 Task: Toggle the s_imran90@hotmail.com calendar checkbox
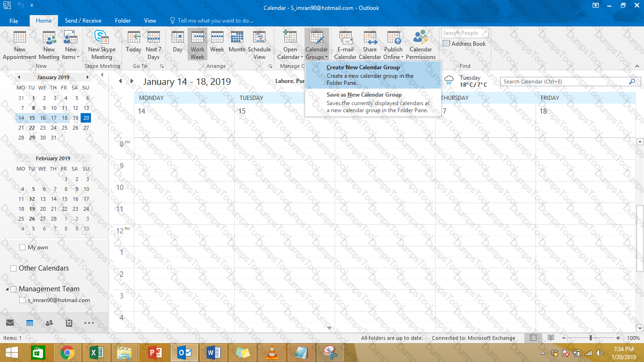(23, 300)
